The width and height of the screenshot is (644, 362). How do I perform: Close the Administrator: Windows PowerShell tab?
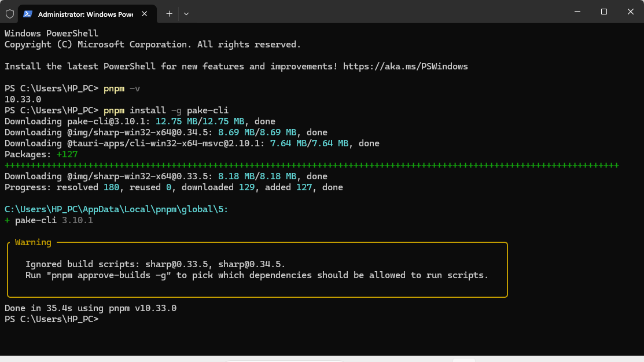point(144,13)
